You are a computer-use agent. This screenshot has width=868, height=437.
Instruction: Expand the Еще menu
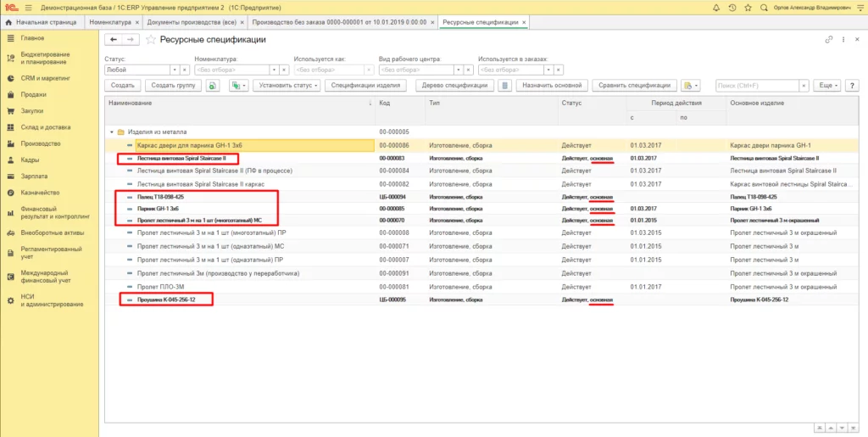pyautogui.click(x=825, y=86)
